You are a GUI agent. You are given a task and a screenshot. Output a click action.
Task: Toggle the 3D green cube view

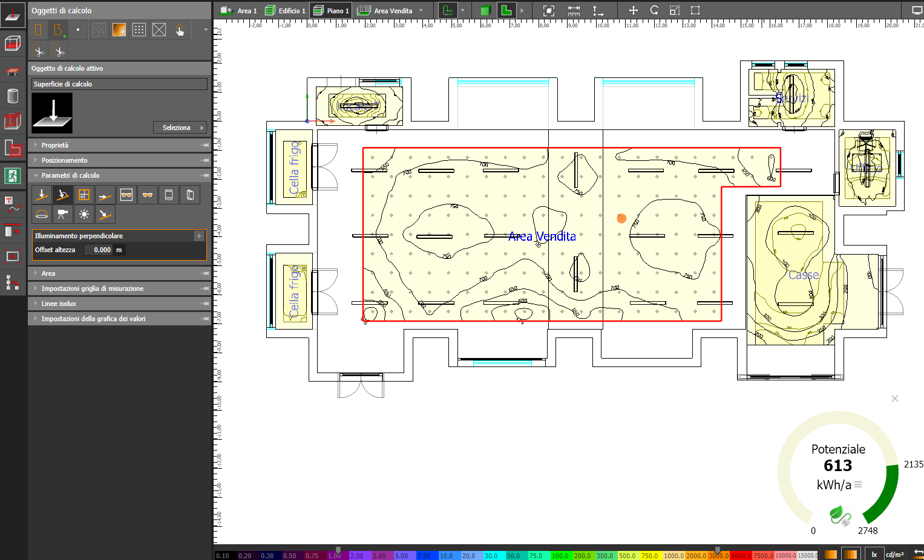(485, 10)
